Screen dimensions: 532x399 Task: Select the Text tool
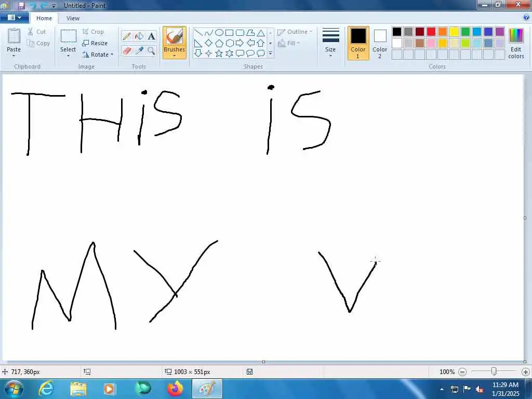(151, 36)
